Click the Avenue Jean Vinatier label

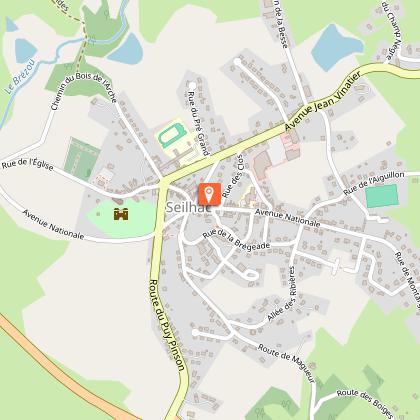[x=323, y=101]
